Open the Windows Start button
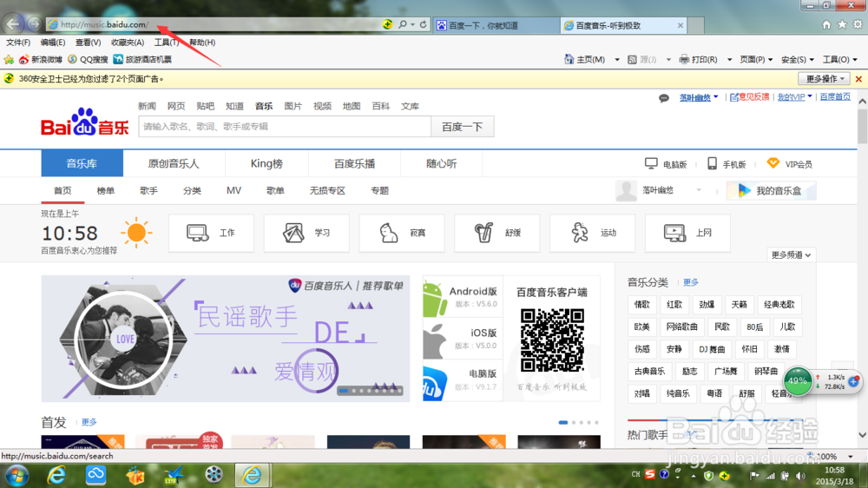The width and height of the screenshot is (868, 488). 16,475
